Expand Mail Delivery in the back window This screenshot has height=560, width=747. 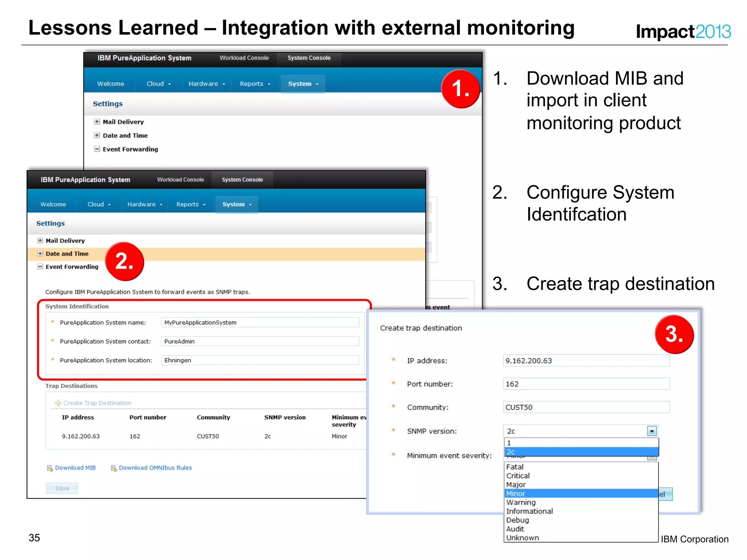tap(97, 122)
